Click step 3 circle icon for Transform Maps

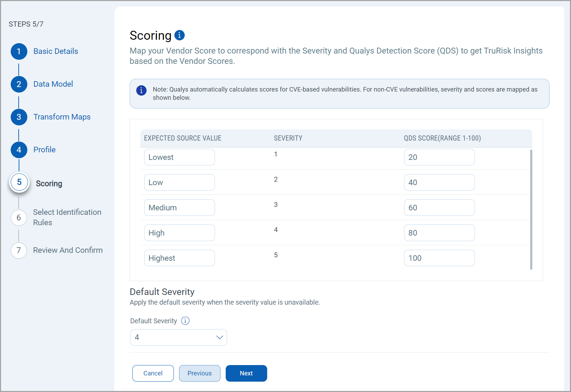pyautogui.click(x=19, y=117)
